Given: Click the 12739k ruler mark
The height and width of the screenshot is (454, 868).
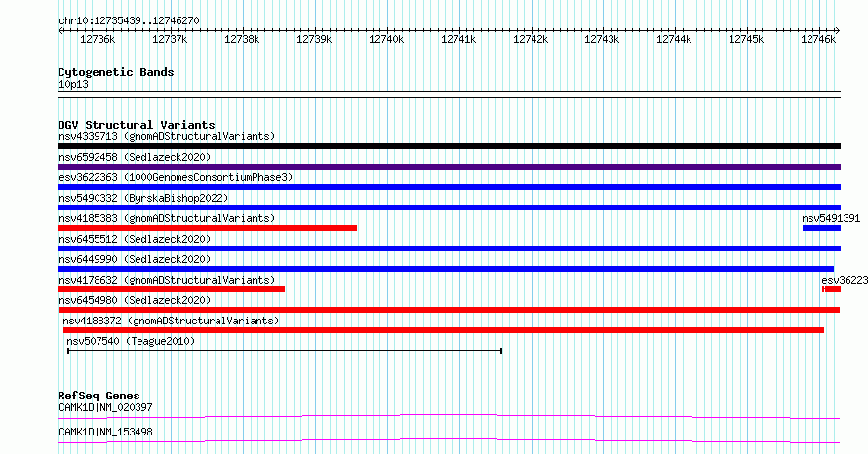Looking at the screenshot, I should (314, 39).
